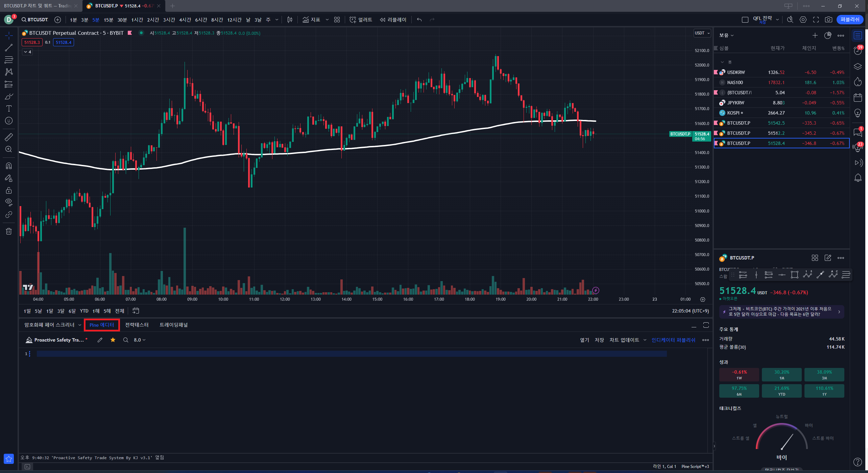Select KOSPI in the watchlist

781,113
